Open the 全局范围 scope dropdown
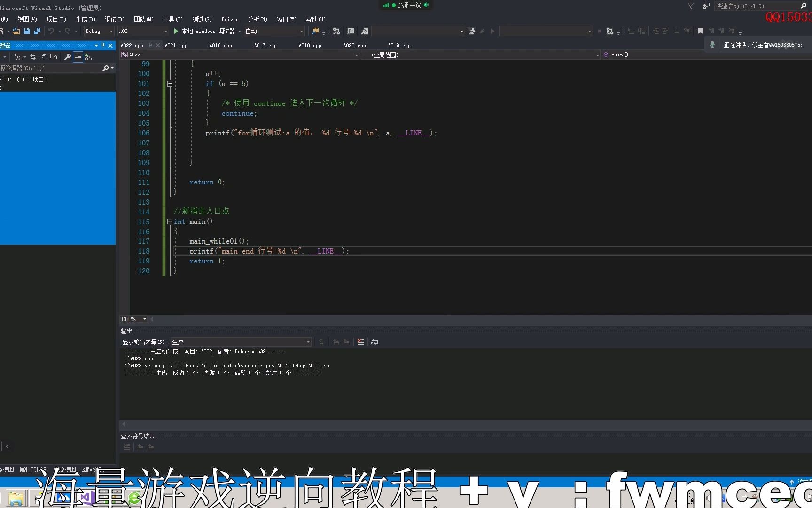Image resolution: width=812 pixels, height=508 pixels. click(x=482, y=55)
